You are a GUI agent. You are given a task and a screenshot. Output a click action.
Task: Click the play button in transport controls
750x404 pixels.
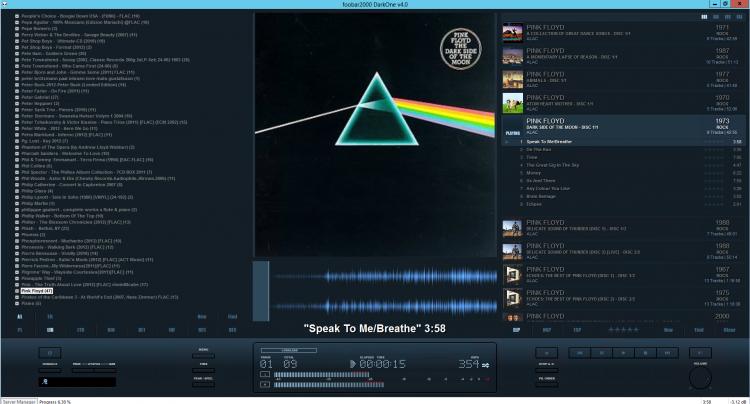(623, 353)
